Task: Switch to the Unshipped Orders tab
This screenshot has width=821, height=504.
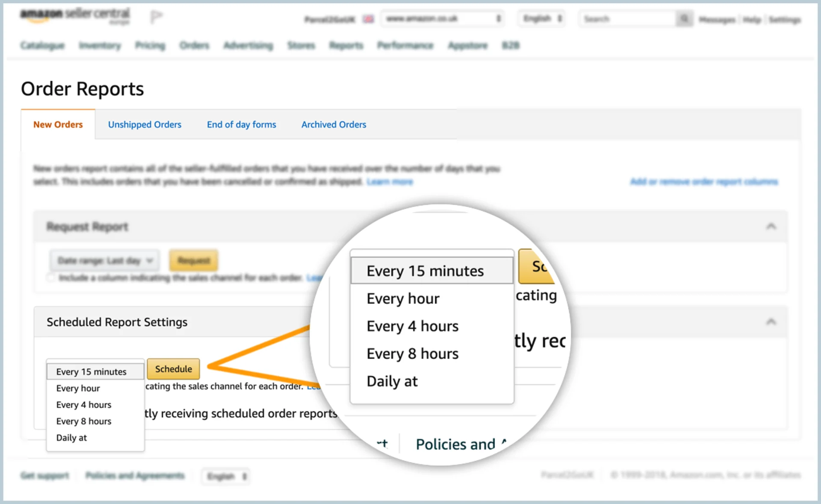Action: [145, 124]
